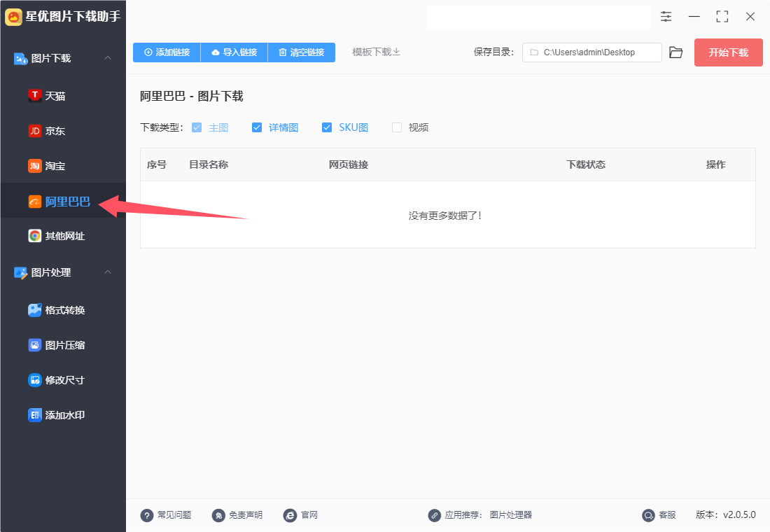Enable the 视频 checkbox

[397, 127]
